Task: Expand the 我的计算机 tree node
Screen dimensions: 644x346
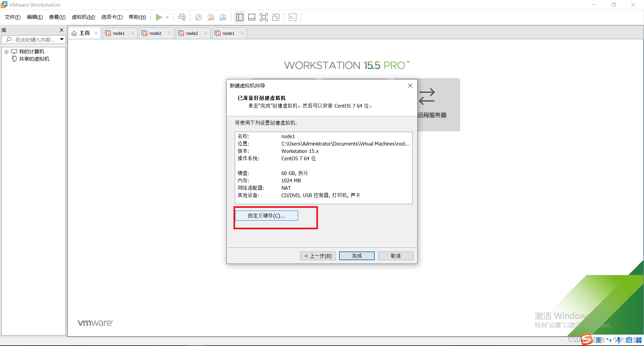Action: tap(6, 52)
